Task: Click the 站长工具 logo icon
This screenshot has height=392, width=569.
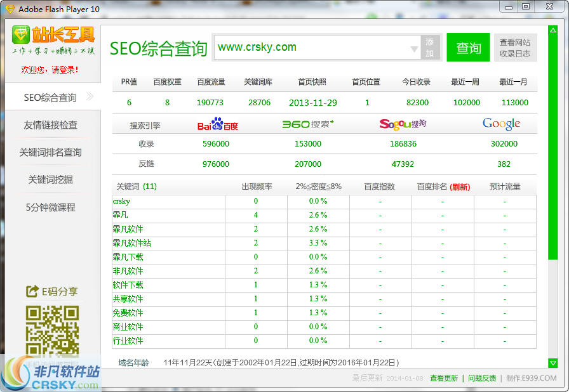Action: pos(21,35)
